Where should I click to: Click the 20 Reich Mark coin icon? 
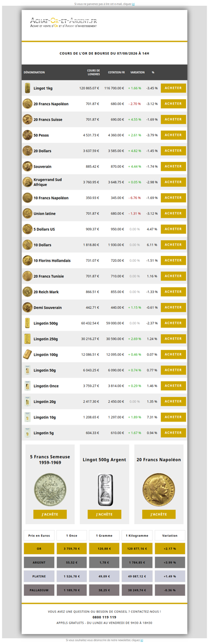[27, 292]
